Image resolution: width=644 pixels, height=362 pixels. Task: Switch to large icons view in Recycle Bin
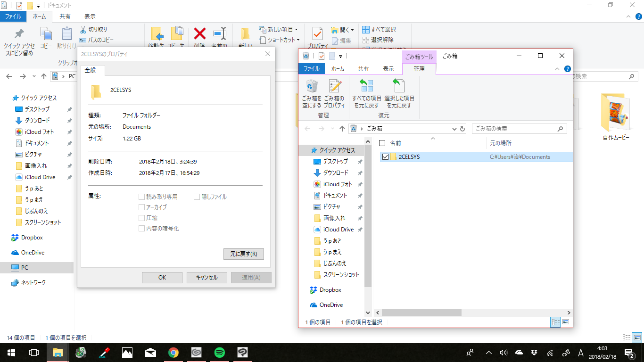tap(566, 322)
